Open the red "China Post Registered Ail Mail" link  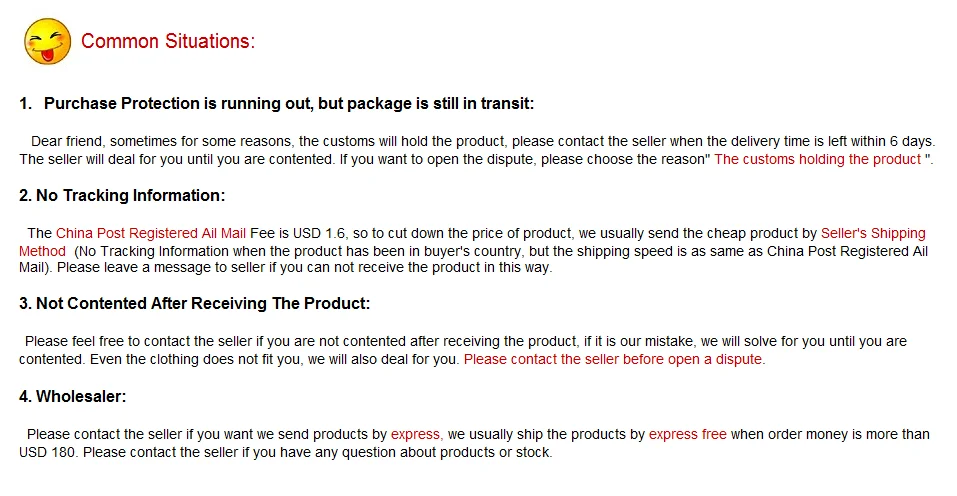point(150,234)
